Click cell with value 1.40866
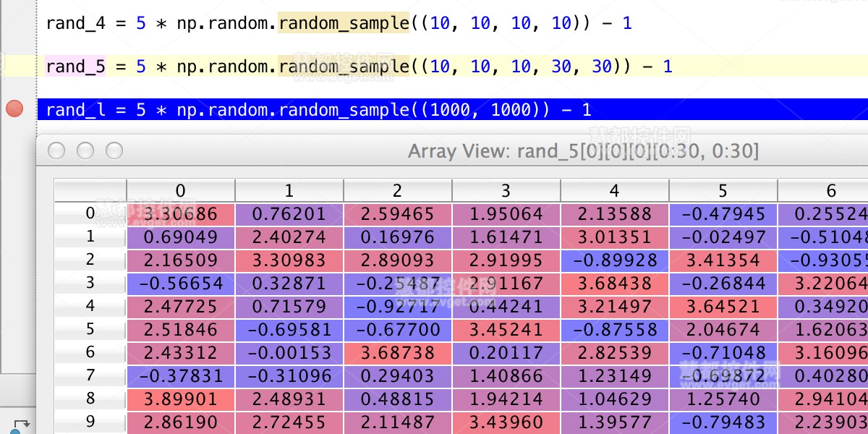The height and width of the screenshot is (434, 868). (x=506, y=376)
